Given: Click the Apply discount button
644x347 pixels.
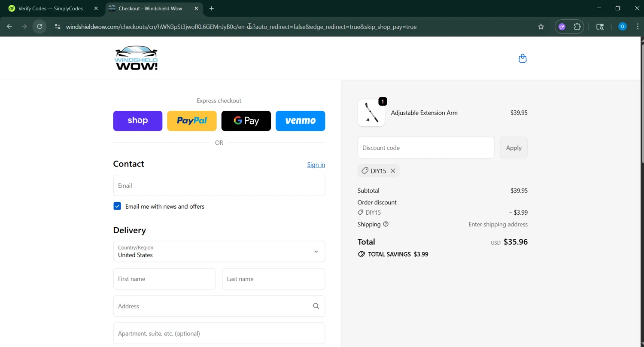Looking at the screenshot, I should click(514, 148).
